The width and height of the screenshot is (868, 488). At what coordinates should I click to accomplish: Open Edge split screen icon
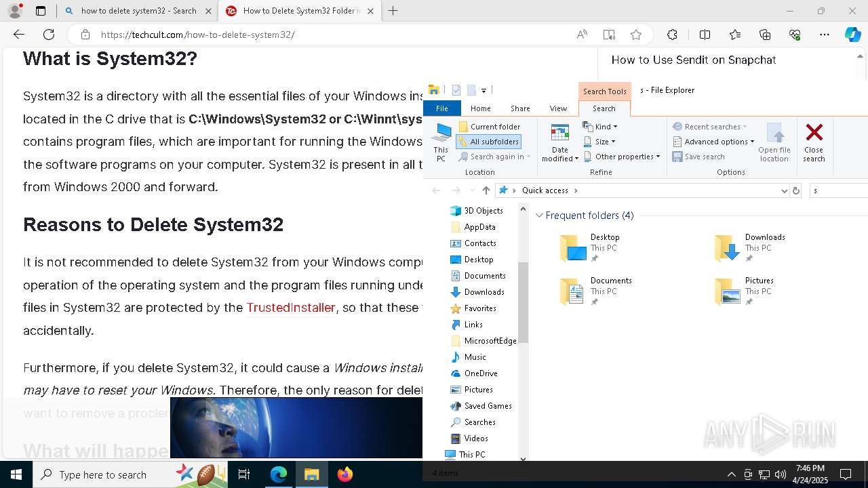tap(705, 35)
